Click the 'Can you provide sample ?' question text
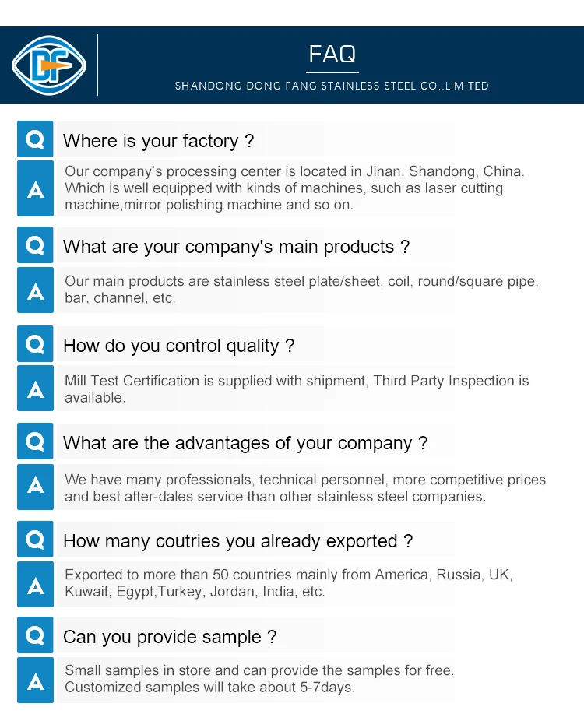 (x=170, y=637)
